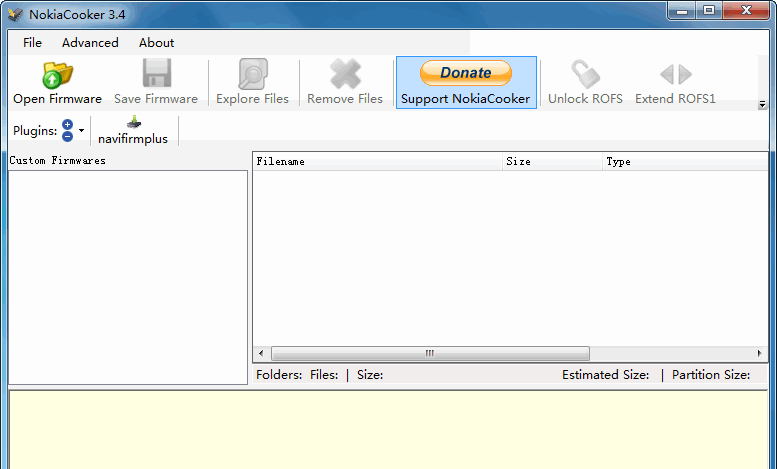
Task: Open the About menu
Action: 156,43
